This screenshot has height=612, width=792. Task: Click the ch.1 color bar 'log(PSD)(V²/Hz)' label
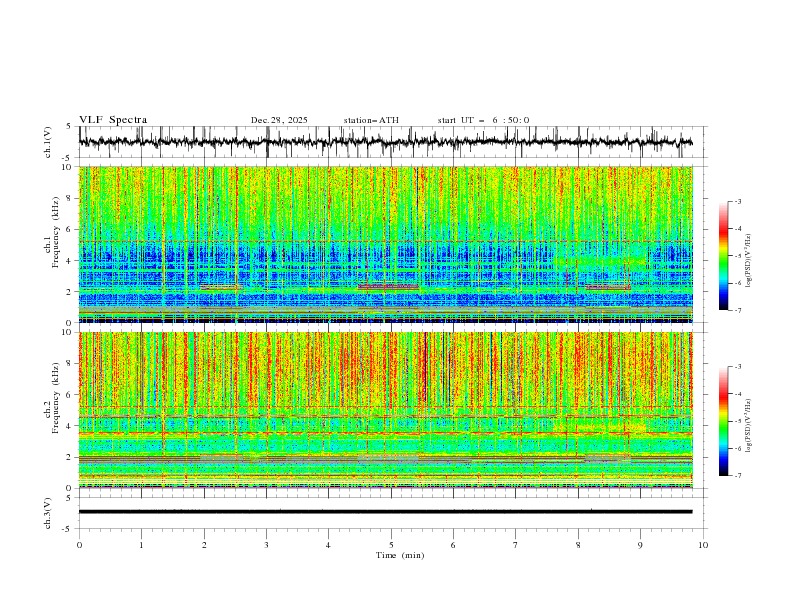point(748,261)
